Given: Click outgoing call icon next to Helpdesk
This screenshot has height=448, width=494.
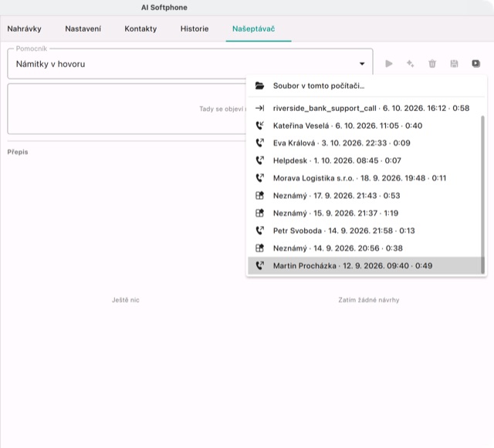Looking at the screenshot, I should tap(259, 160).
